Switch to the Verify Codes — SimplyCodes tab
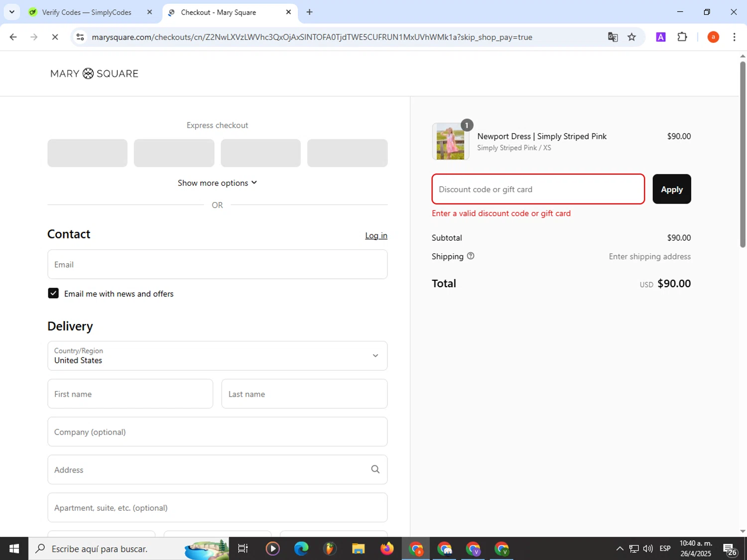747x560 pixels. click(x=86, y=12)
